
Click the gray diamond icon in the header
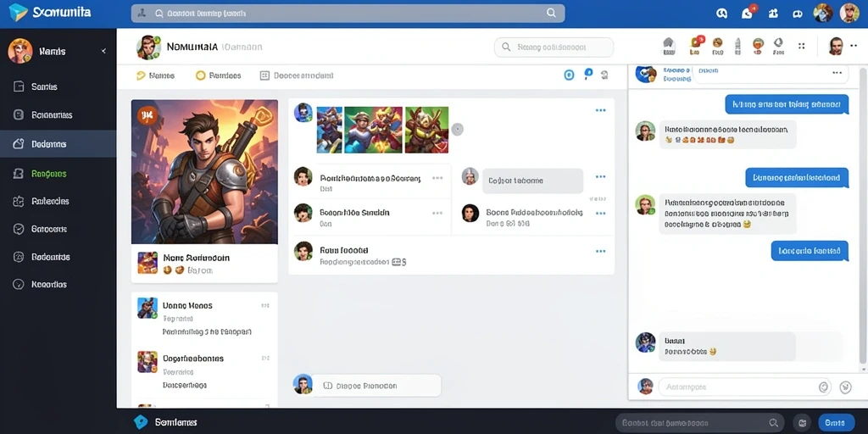coord(778,46)
